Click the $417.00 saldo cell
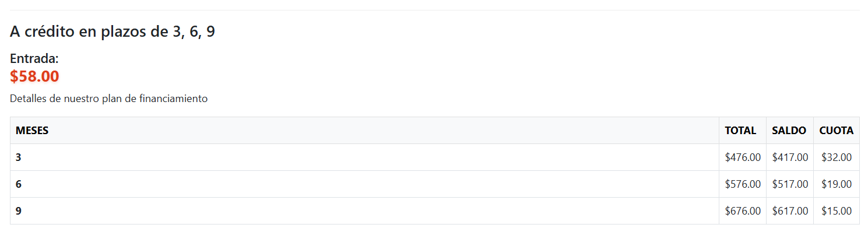 click(x=790, y=157)
